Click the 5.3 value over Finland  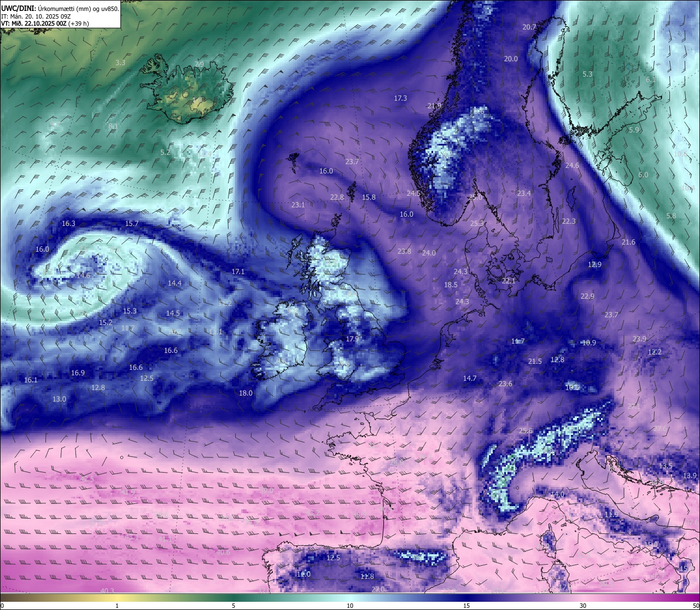(587, 74)
